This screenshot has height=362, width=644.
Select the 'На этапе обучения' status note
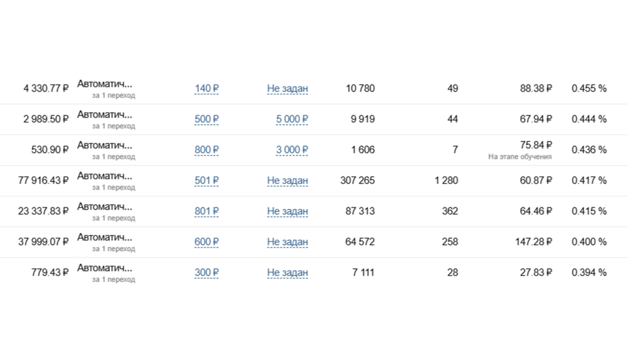[520, 157]
